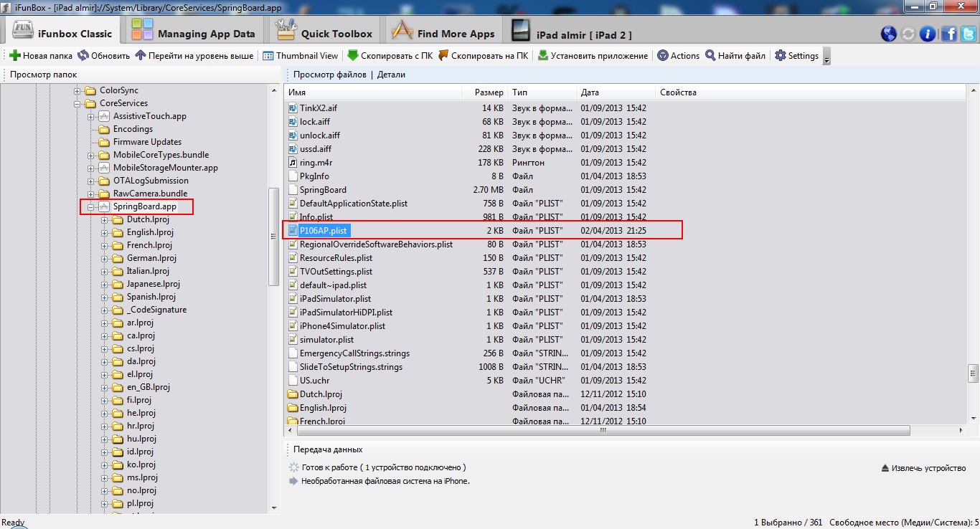The image size is (980, 529).
Task: Expand the ColorSync folder in tree
Action: pyautogui.click(x=77, y=90)
